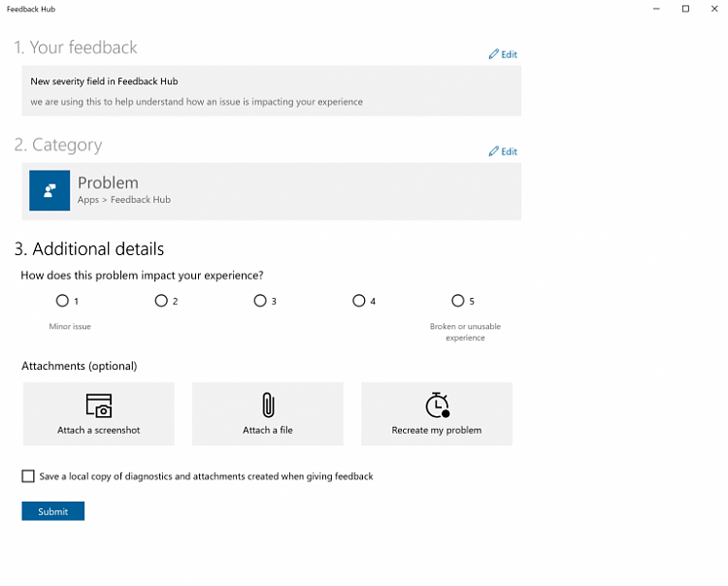The image size is (728, 586).
Task: Open Edit link next to Category heading
Action: [509, 151]
